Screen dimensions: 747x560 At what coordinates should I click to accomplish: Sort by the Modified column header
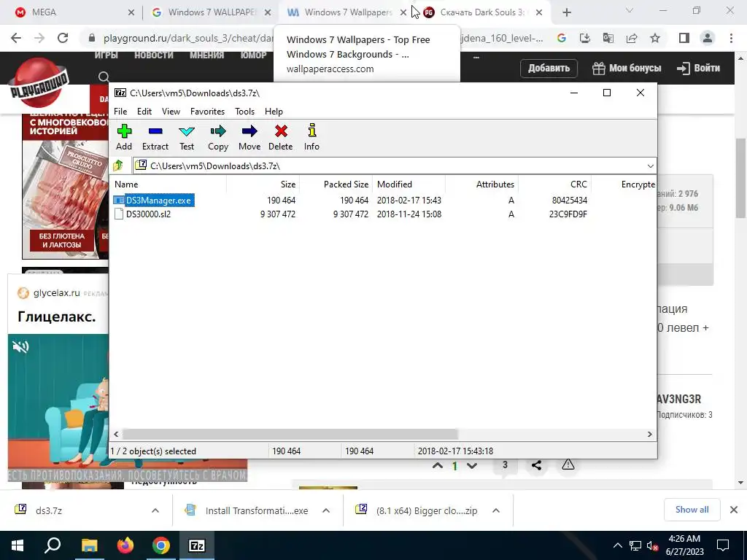pyautogui.click(x=409, y=184)
